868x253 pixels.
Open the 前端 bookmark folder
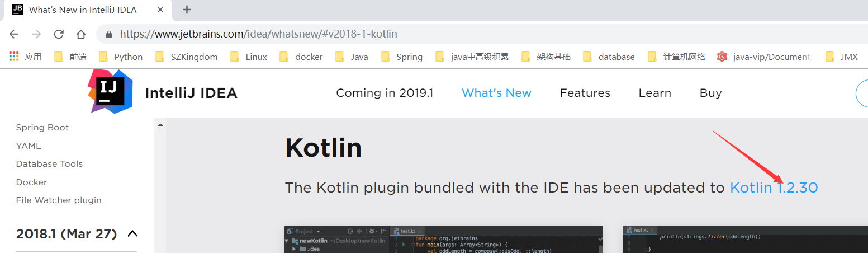70,57
